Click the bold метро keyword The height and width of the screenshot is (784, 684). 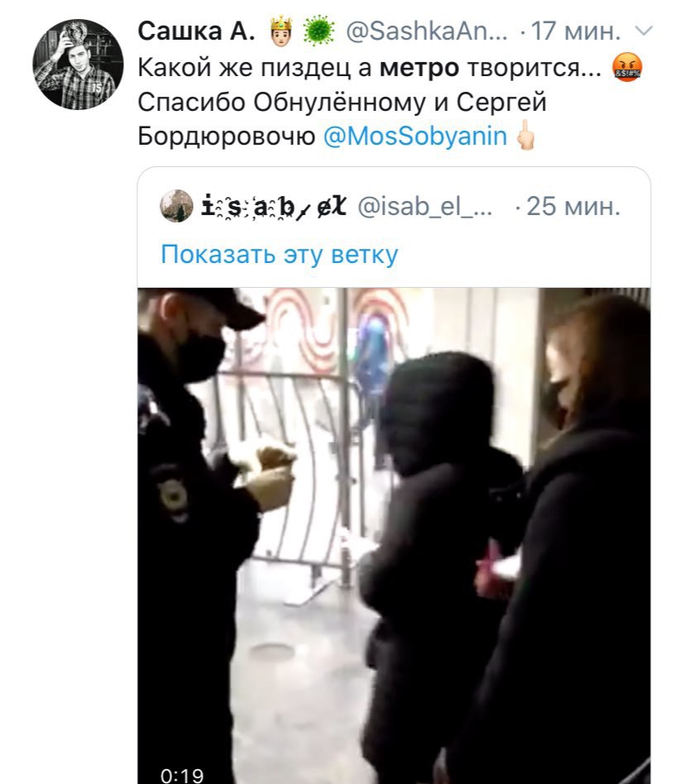point(419,67)
